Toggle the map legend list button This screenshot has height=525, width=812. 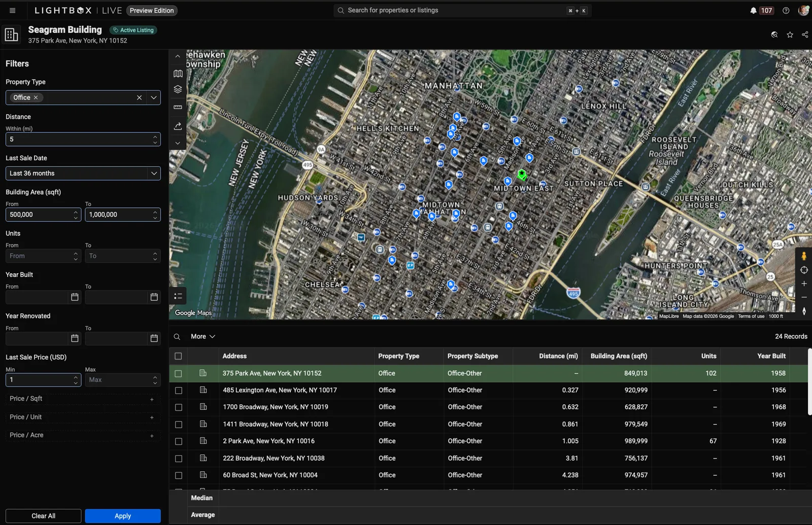[x=178, y=296]
